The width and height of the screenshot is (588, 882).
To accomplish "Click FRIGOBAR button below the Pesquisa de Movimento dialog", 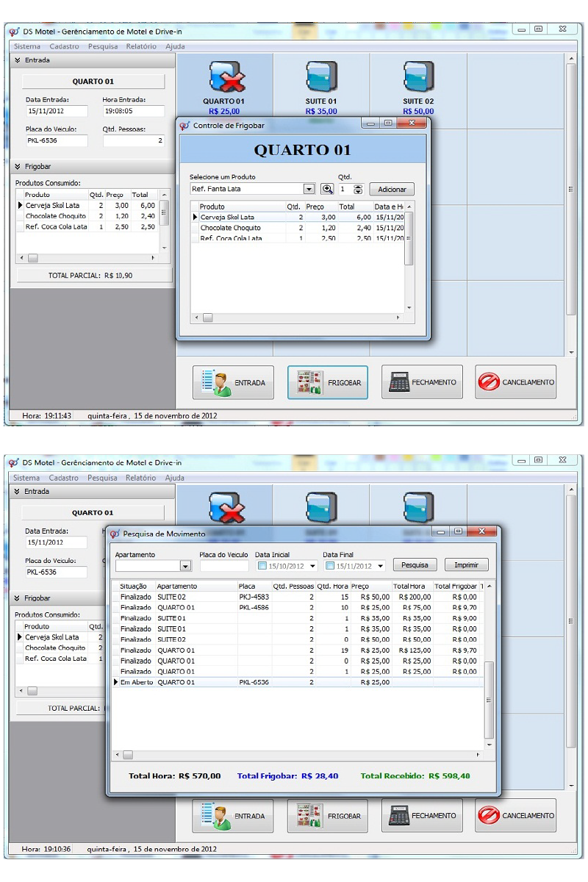I will point(328,816).
